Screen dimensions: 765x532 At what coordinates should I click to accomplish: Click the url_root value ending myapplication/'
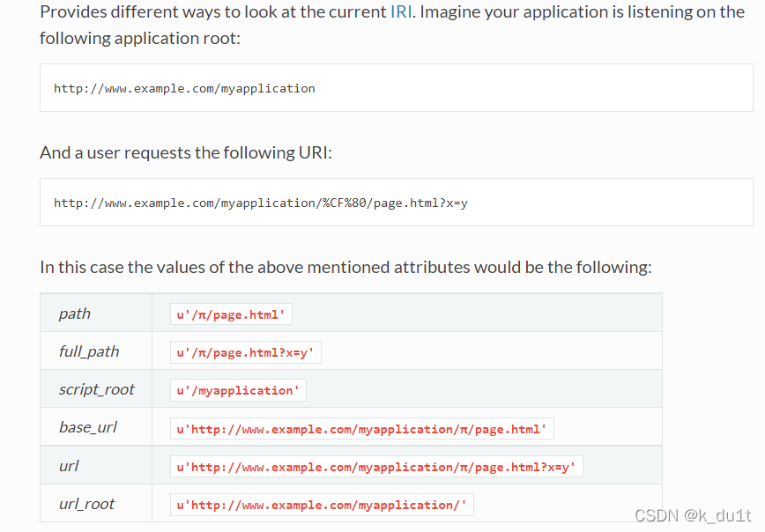pyautogui.click(x=322, y=505)
